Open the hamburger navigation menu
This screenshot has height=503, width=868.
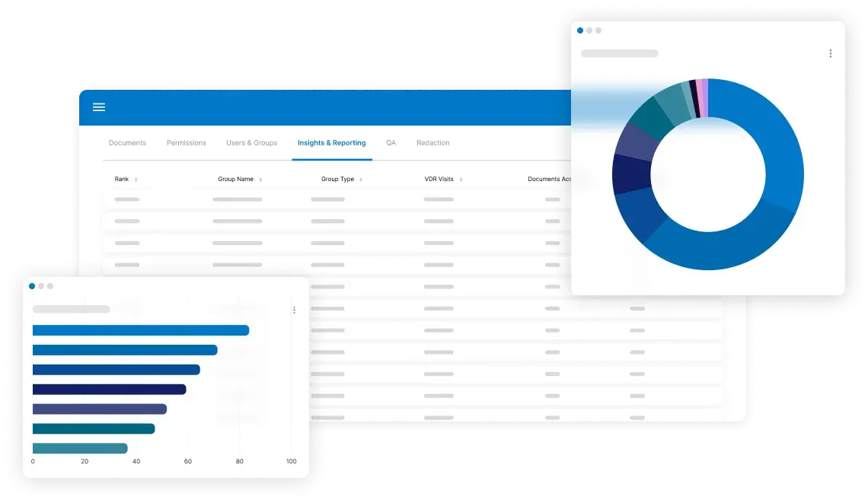tap(99, 107)
